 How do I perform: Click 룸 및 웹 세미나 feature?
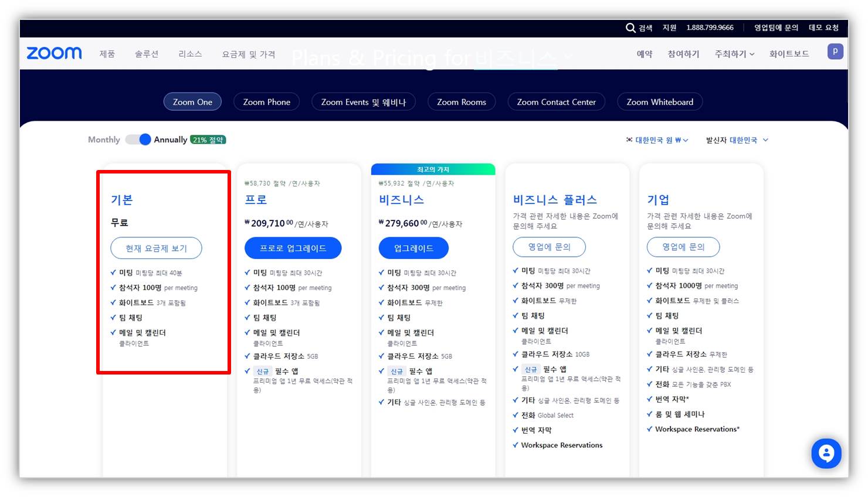pos(680,414)
